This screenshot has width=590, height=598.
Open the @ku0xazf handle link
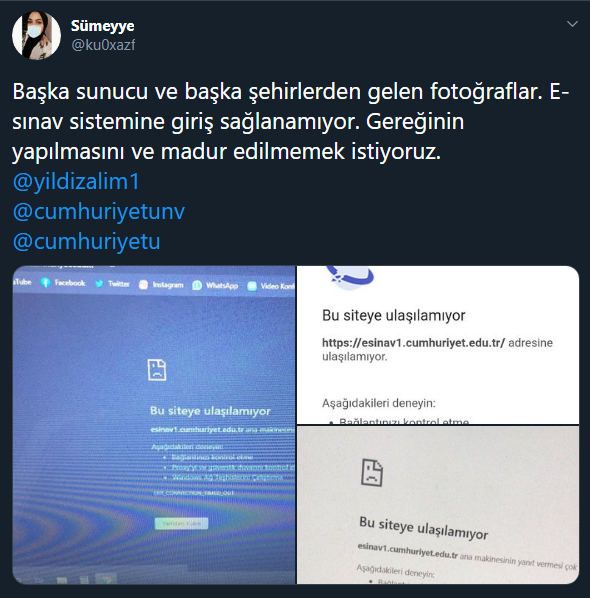click(x=103, y=45)
